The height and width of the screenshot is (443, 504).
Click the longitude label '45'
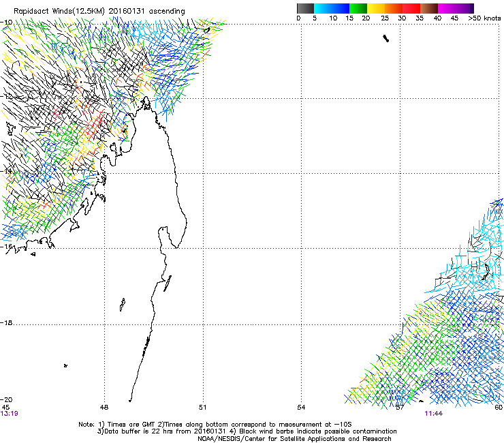5,408
